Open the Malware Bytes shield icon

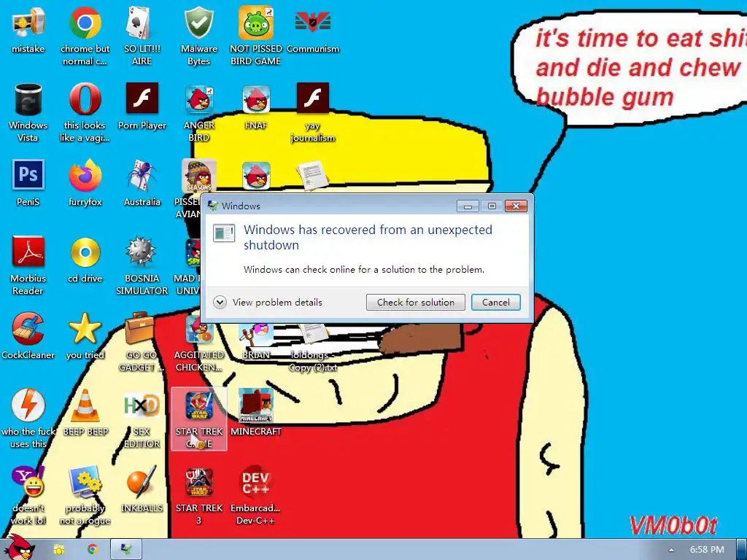point(198,36)
